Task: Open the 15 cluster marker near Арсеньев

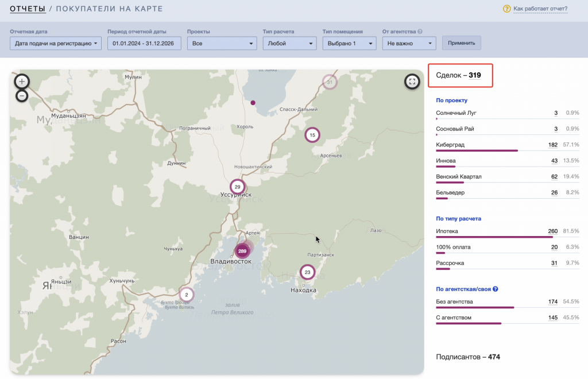Action: point(312,136)
